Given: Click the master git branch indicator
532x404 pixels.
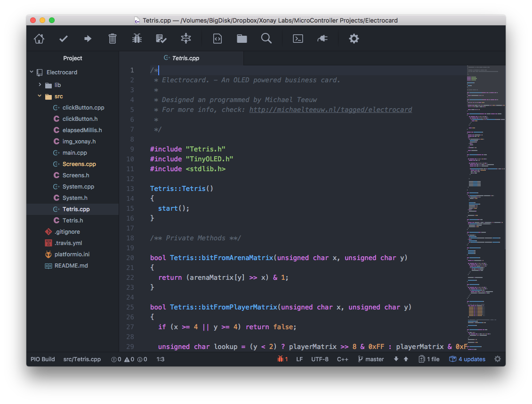Looking at the screenshot, I should (371, 359).
